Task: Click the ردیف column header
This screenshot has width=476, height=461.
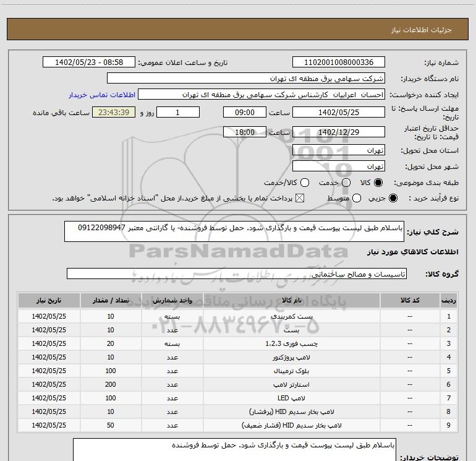Action: click(x=449, y=300)
